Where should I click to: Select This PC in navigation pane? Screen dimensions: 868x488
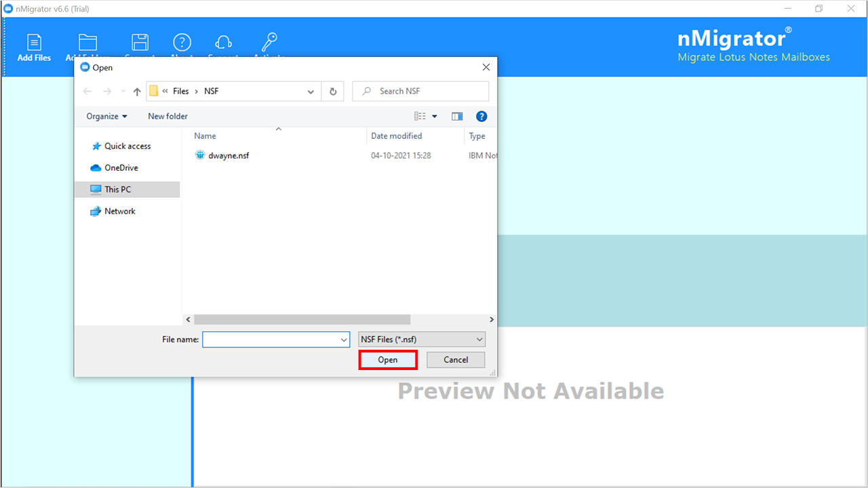tap(127, 189)
